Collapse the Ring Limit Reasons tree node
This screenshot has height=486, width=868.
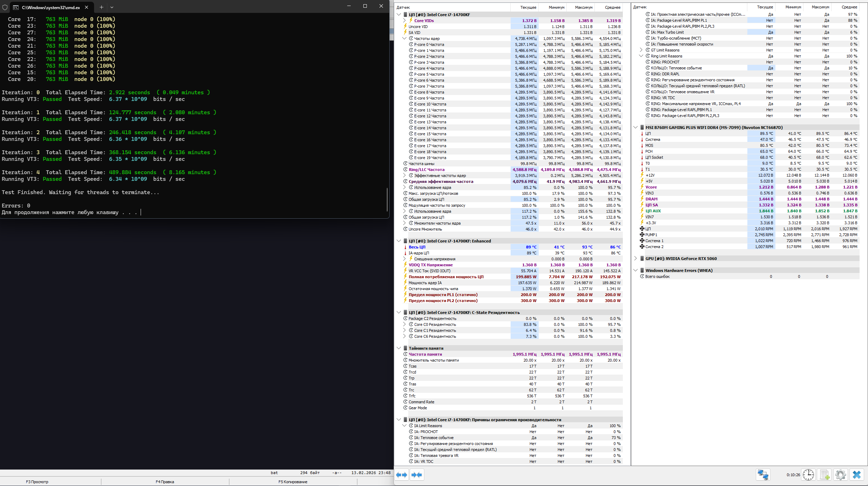[641, 56]
